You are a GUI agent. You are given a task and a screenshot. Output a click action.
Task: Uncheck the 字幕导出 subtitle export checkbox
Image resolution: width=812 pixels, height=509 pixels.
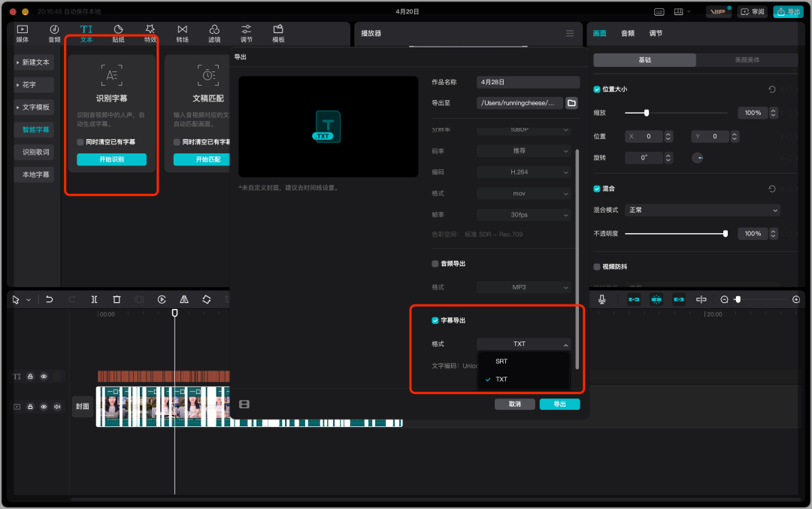[435, 320]
